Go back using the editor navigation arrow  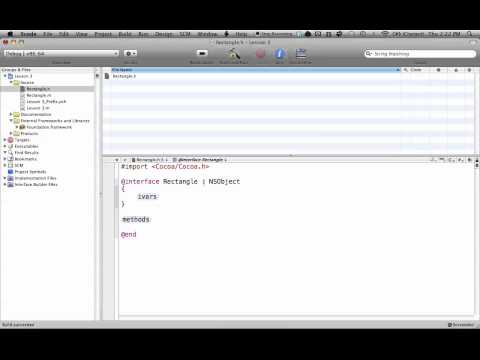(117, 160)
